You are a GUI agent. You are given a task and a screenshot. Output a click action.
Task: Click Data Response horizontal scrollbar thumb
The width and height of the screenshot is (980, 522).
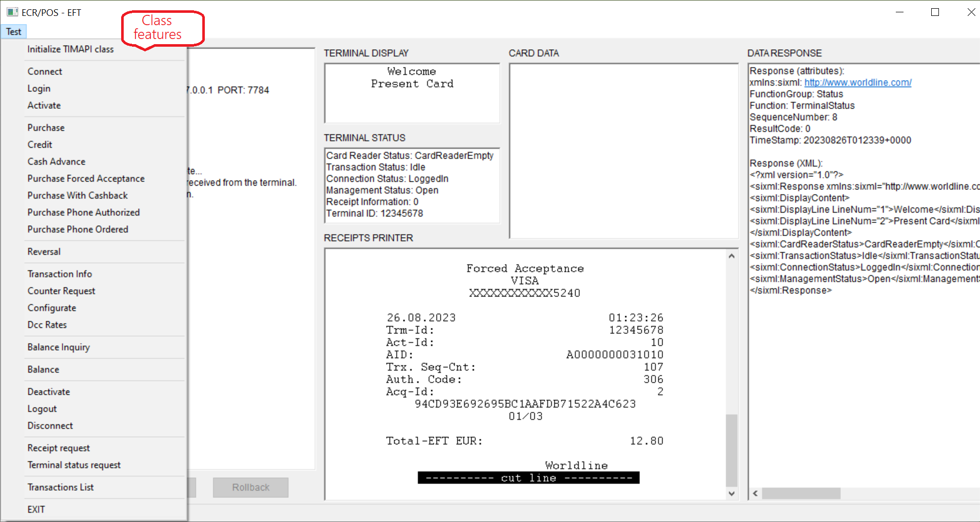[x=801, y=493]
